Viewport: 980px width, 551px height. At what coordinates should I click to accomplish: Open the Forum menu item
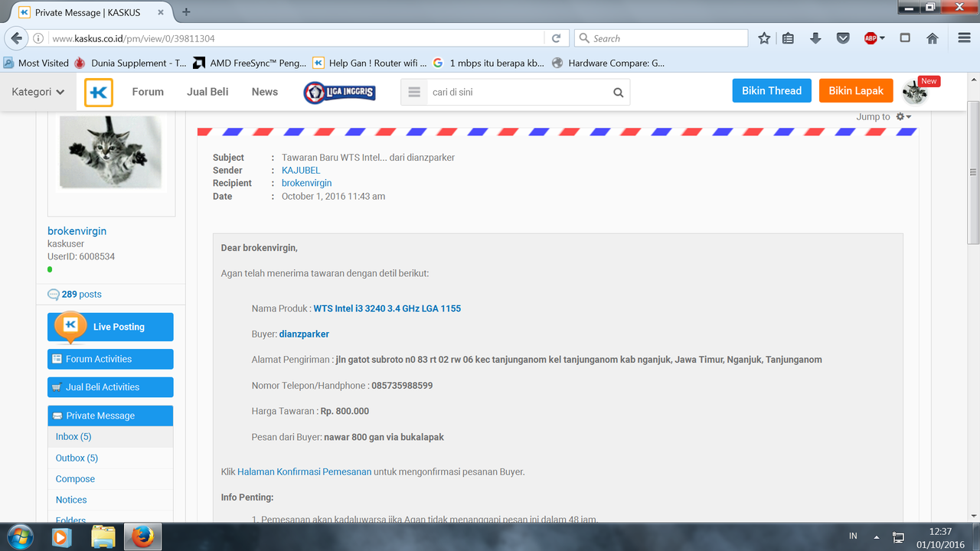148,92
